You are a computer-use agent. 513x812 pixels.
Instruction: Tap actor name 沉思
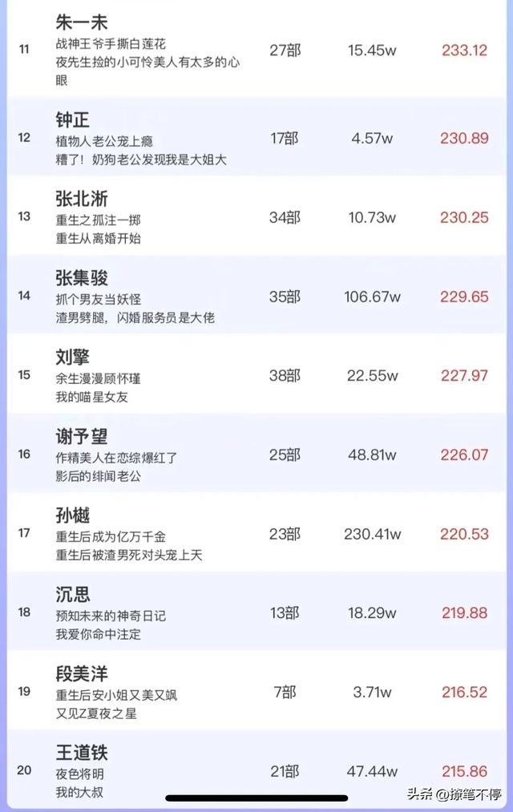click(x=72, y=595)
